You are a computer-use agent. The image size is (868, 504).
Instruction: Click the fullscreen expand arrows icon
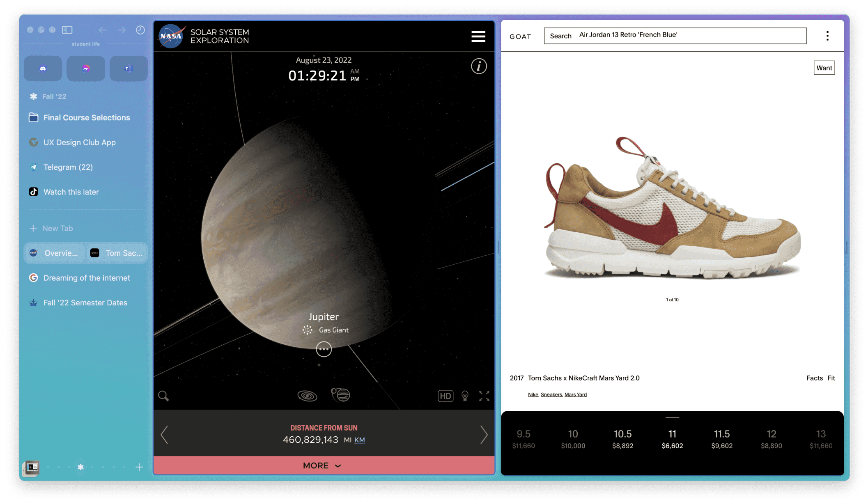484,396
